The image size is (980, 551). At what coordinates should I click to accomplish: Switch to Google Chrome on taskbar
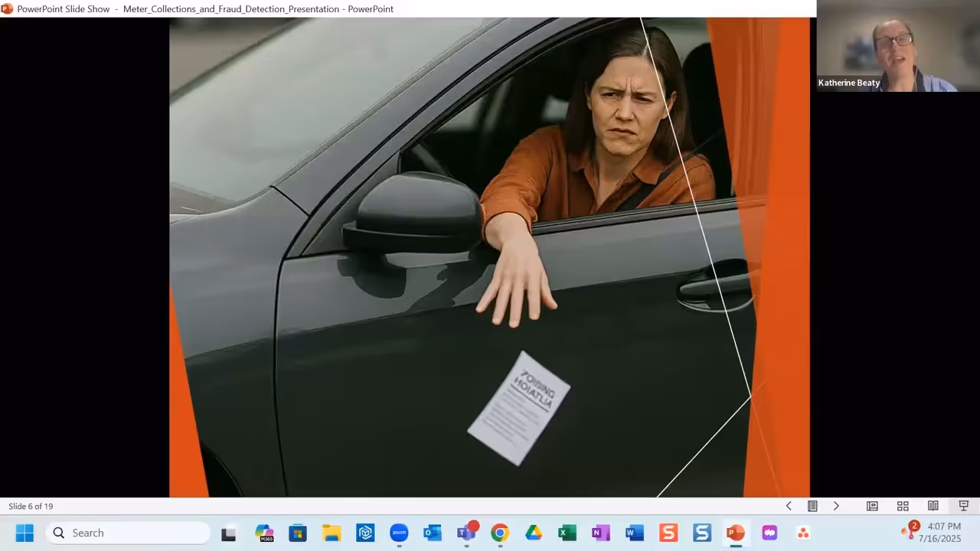pyautogui.click(x=500, y=533)
